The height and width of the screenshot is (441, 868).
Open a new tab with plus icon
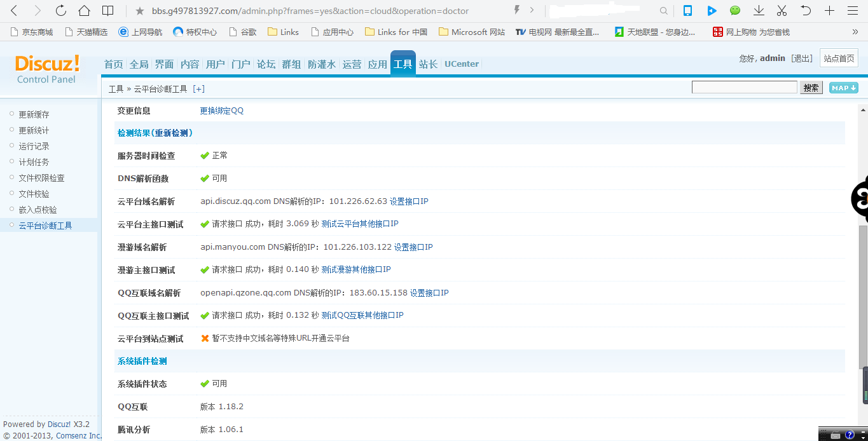[829, 11]
